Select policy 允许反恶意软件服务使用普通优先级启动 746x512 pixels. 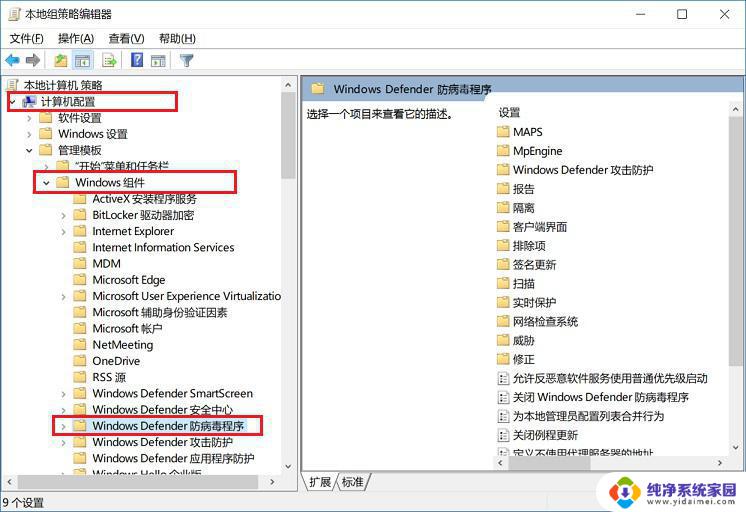point(610,378)
